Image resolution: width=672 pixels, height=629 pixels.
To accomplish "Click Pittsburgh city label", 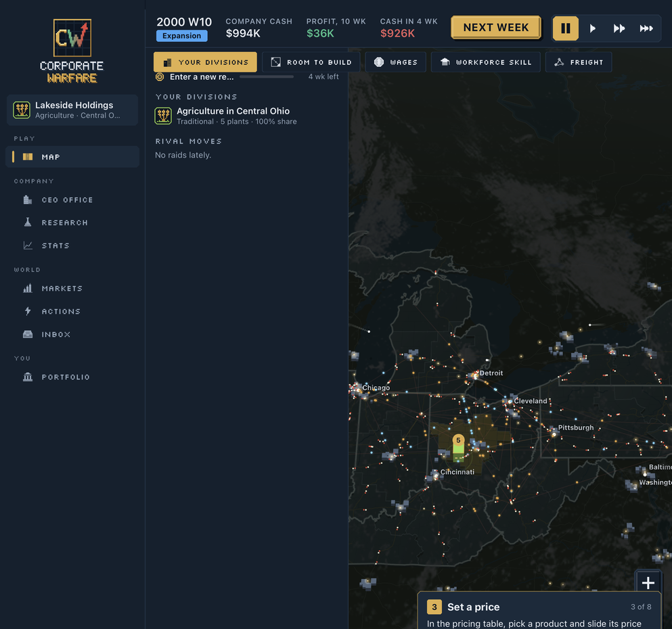I will tap(576, 427).
